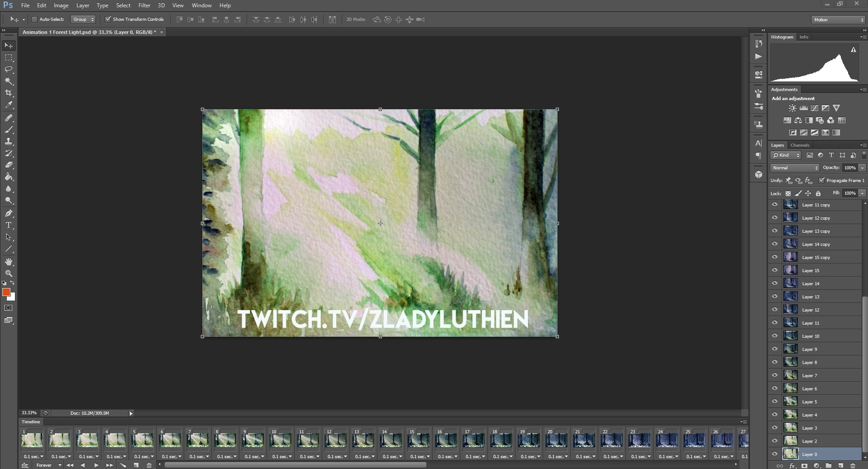Select the Dodge tool
868x469 pixels.
(9, 201)
